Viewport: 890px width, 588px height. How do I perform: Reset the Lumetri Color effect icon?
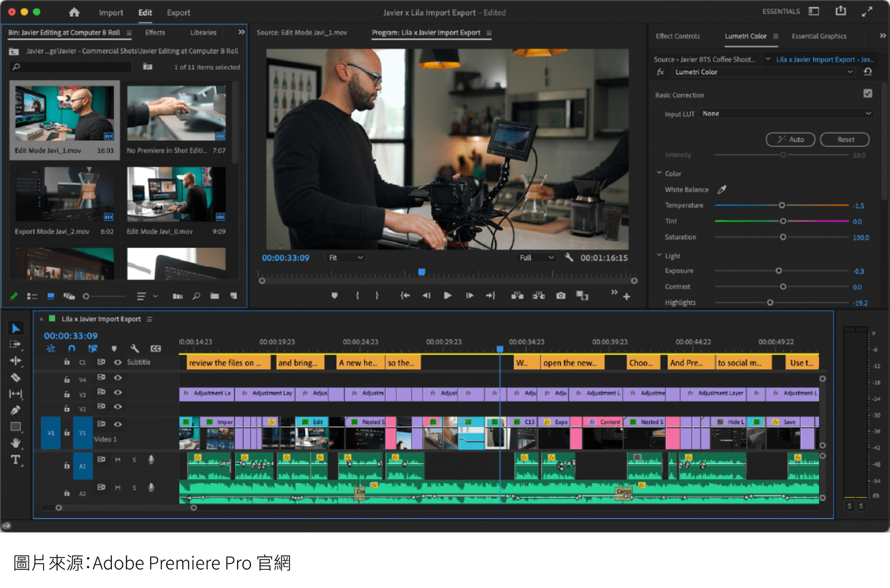coord(868,72)
